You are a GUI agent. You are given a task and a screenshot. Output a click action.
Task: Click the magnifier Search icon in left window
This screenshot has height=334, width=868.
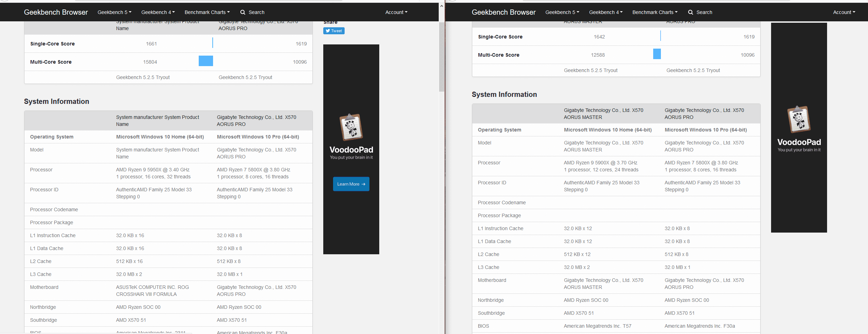click(x=242, y=12)
